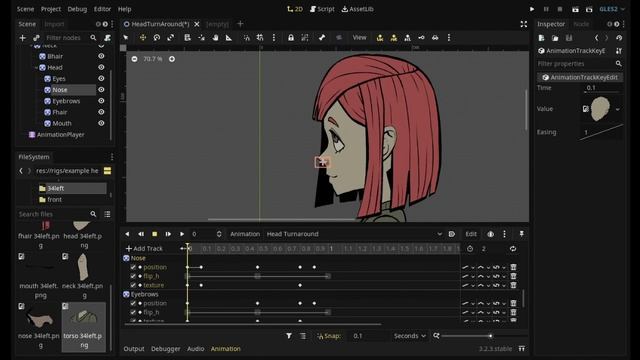Open the Help menu
Image resolution: width=640 pixels, height=360 pixels.
(124, 9)
